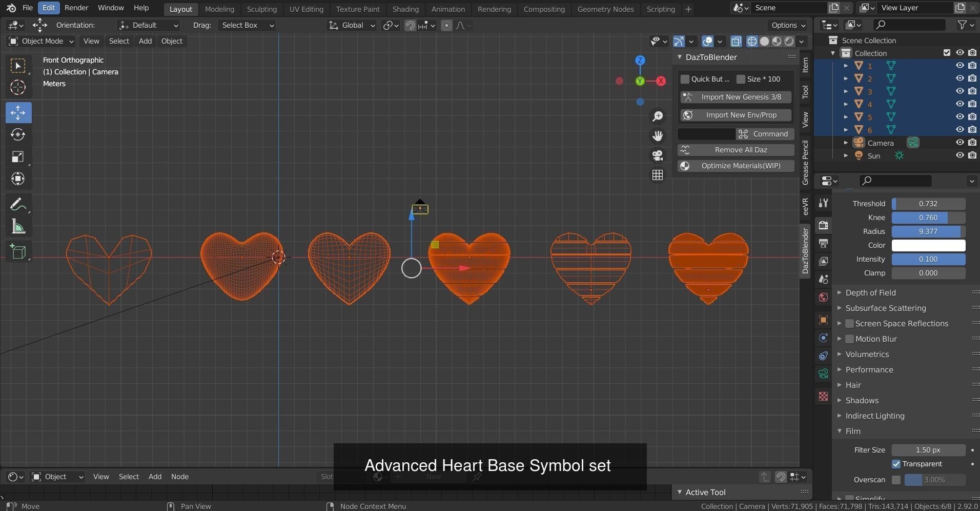Enable the Motion Blur checkbox
The height and width of the screenshot is (511, 980).
(849, 339)
